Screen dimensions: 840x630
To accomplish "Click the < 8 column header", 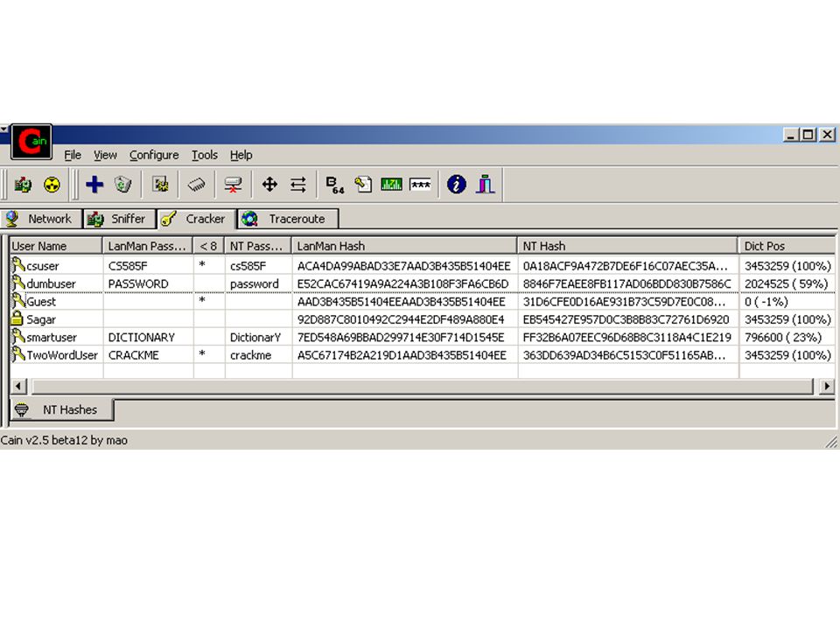I will point(209,247).
